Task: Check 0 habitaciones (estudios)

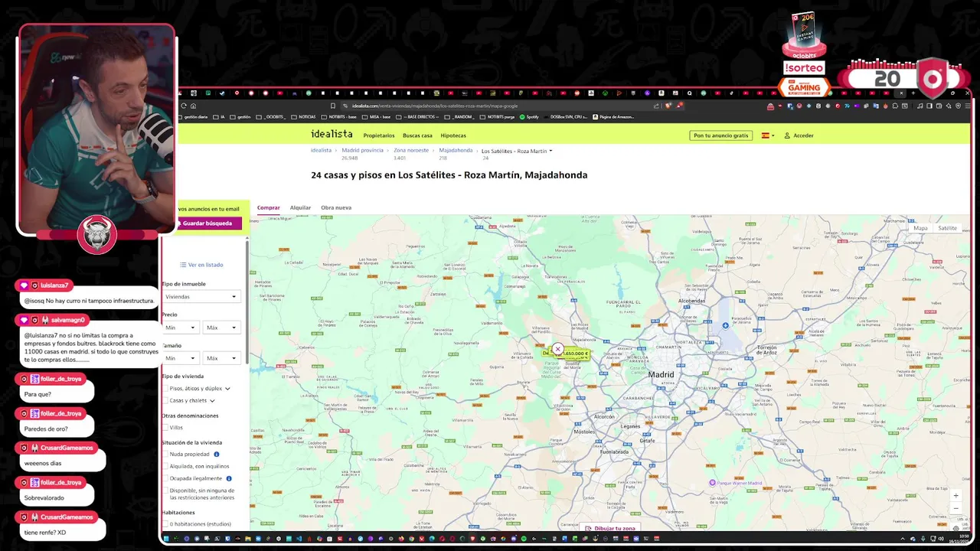Action: click(165, 524)
